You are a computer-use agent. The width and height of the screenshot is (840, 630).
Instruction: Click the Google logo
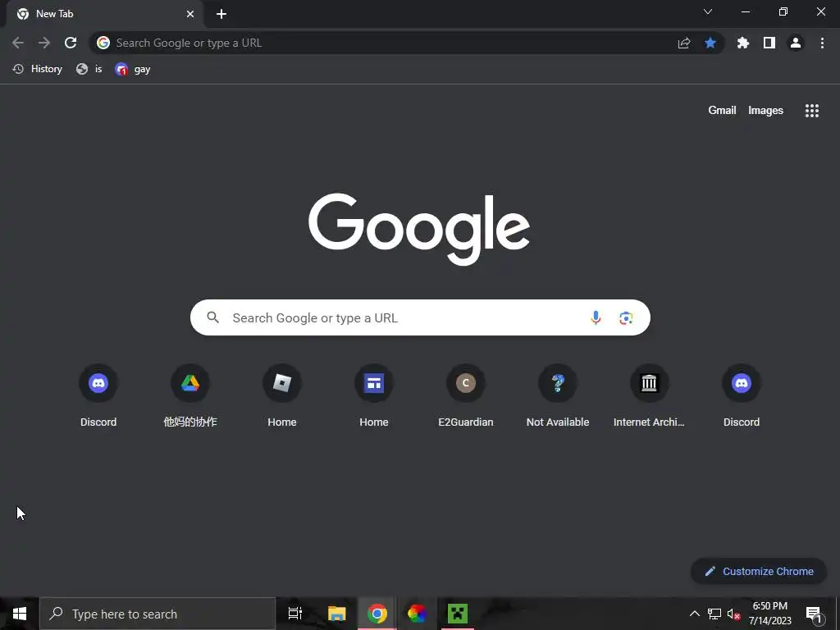pyautogui.click(x=419, y=230)
